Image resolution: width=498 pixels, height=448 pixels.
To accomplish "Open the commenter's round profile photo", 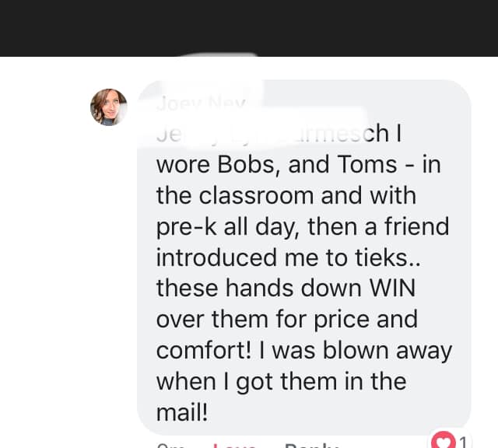I will click(x=109, y=107).
